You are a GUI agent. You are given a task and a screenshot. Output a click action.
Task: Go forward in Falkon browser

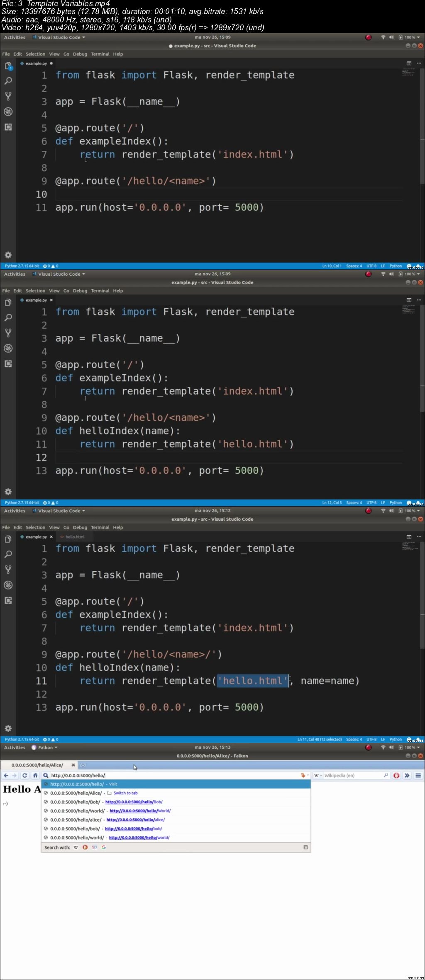tap(15, 775)
